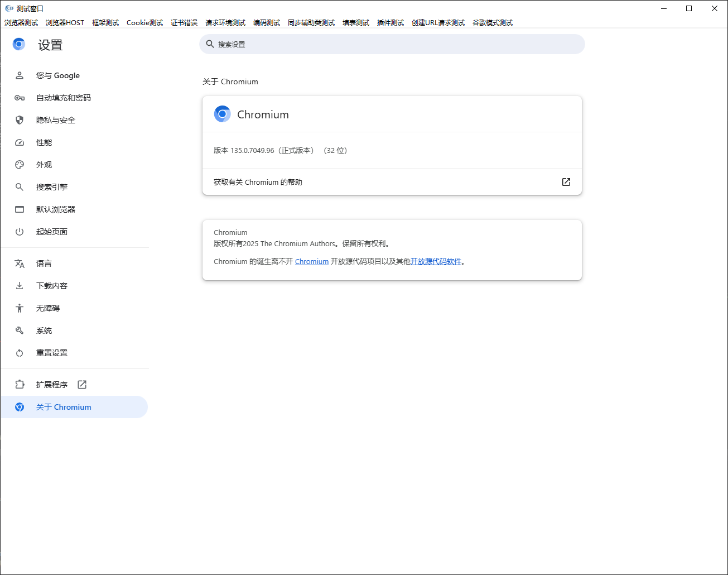Open the 请求环境测试 menu
The height and width of the screenshot is (575, 728).
tap(225, 23)
